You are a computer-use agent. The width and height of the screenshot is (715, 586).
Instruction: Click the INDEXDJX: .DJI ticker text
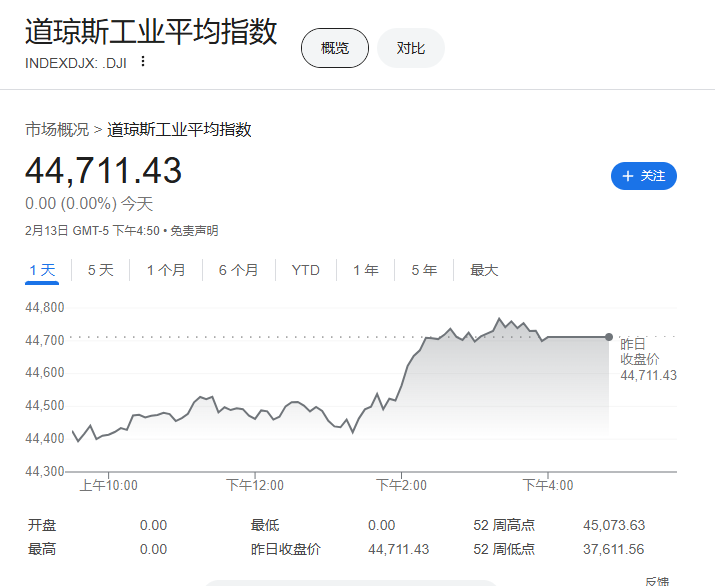(76, 63)
